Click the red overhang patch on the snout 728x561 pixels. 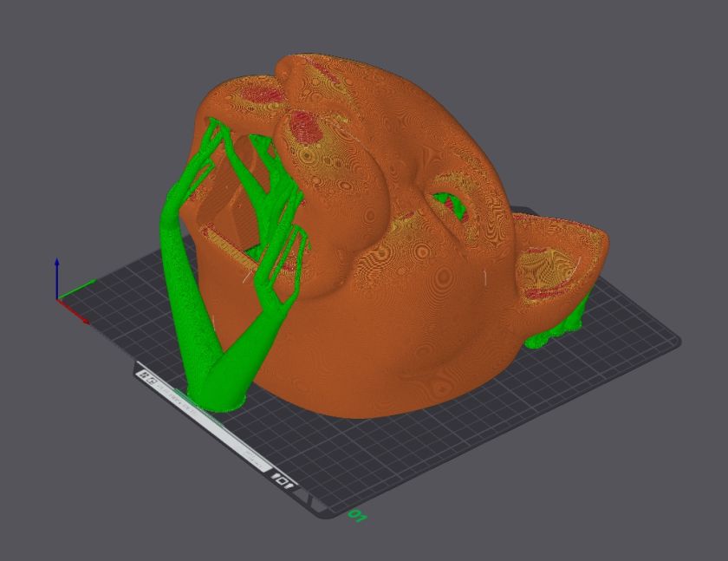coord(303,126)
